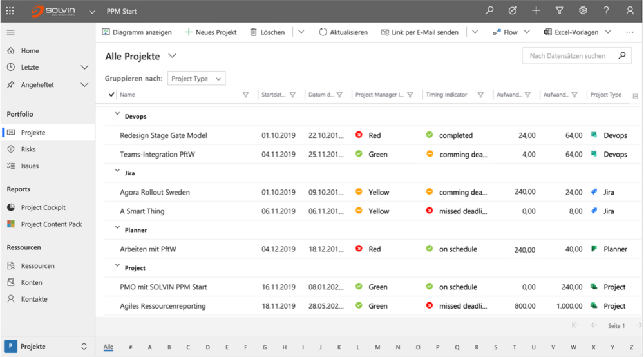
Task: Click the Nach Datensätzen suchen search field
Action: click(568, 56)
